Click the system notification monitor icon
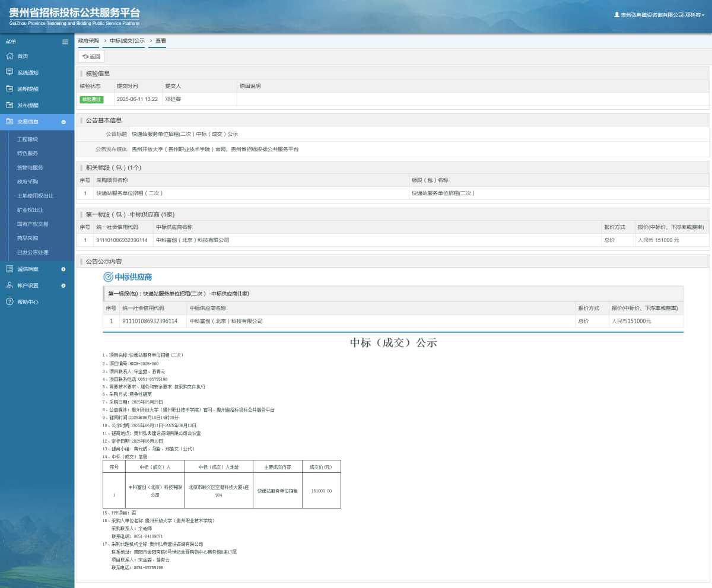The image size is (712, 588). tap(9, 72)
